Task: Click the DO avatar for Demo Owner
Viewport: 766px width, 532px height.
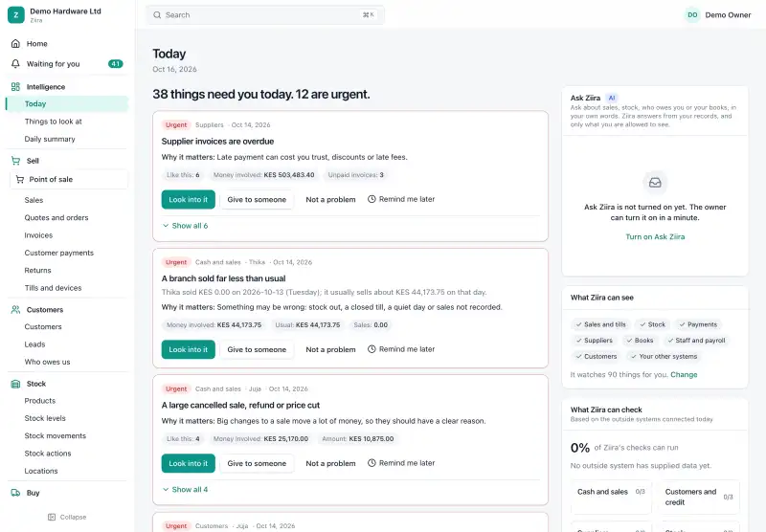Action: pos(692,15)
